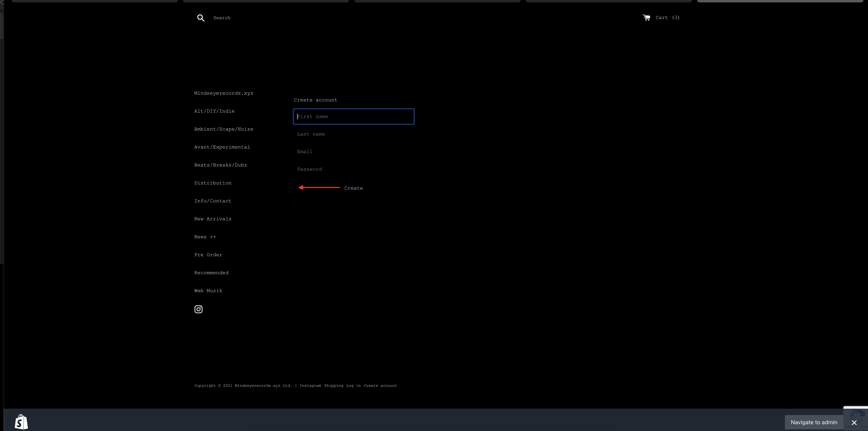Click the footer Log in link
The width and height of the screenshot is (868, 431).
353,386
